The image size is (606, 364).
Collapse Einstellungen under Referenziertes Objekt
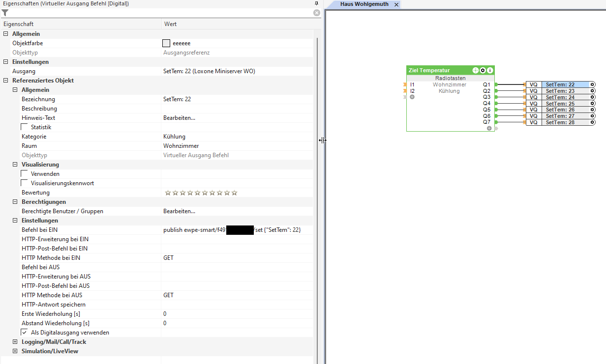(15, 221)
